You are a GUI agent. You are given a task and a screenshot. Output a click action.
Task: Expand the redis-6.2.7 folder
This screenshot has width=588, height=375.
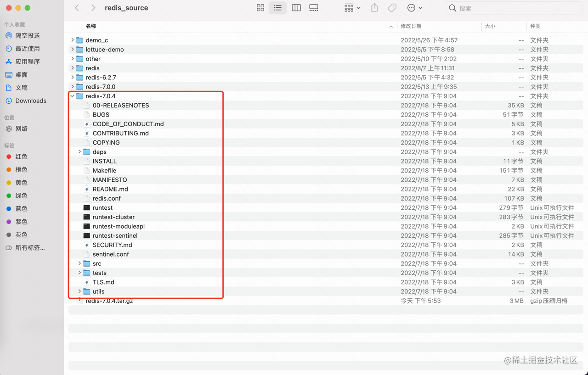(x=73, y=77)
